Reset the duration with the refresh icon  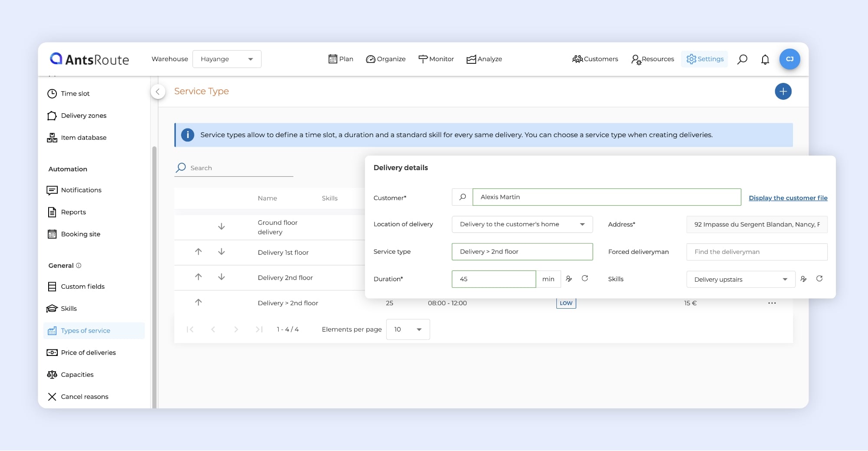tap(585, 279)
